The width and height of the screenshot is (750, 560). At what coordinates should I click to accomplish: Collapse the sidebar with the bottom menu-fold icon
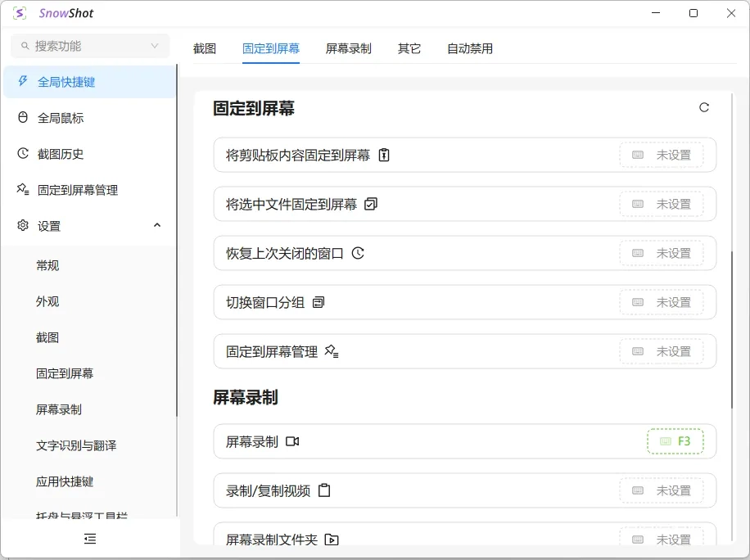pos(90,539)
